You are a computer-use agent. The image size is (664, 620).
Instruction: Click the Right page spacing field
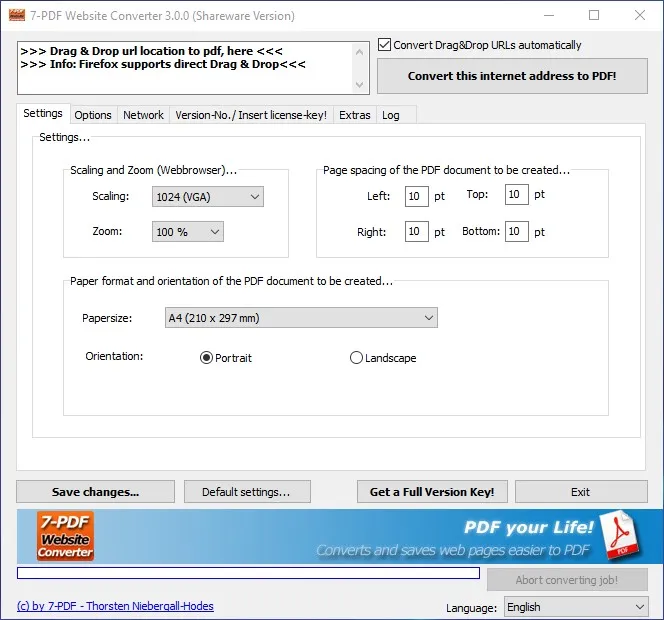point(417,231)
